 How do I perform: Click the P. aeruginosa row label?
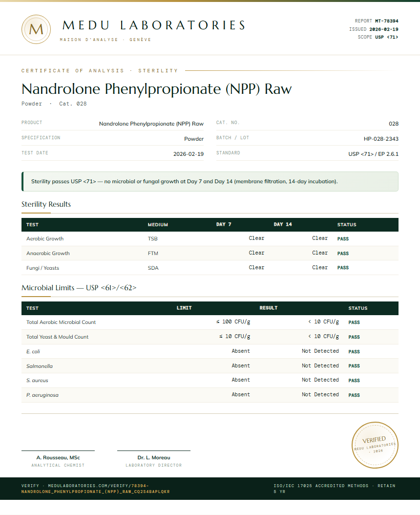click(42, 395)
